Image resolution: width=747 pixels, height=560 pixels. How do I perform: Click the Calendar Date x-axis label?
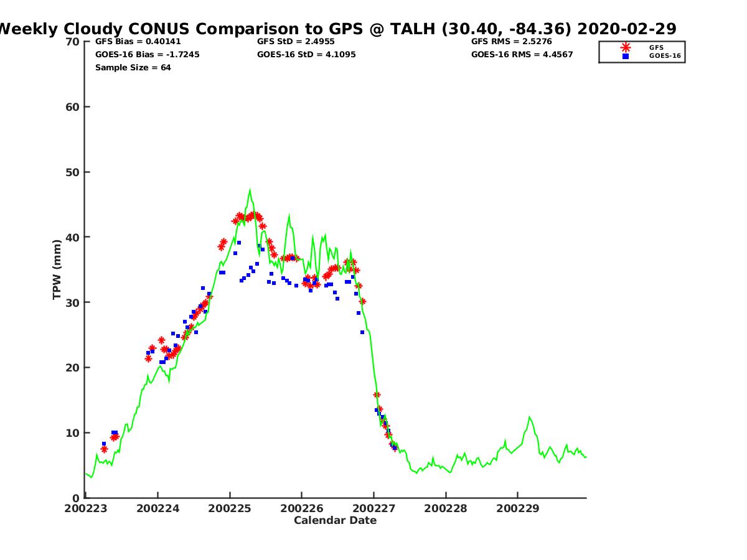click(335, 520)
